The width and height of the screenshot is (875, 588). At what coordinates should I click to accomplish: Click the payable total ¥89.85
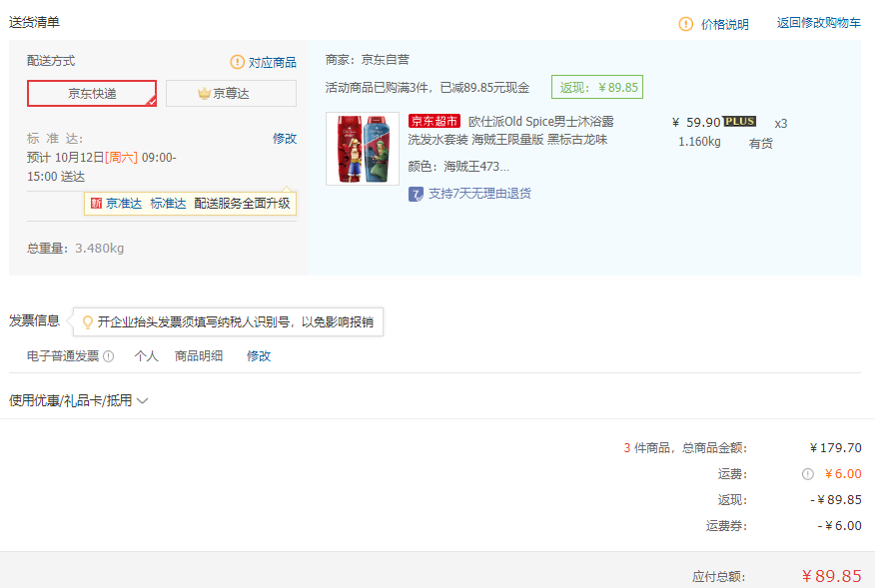point(831,576)
